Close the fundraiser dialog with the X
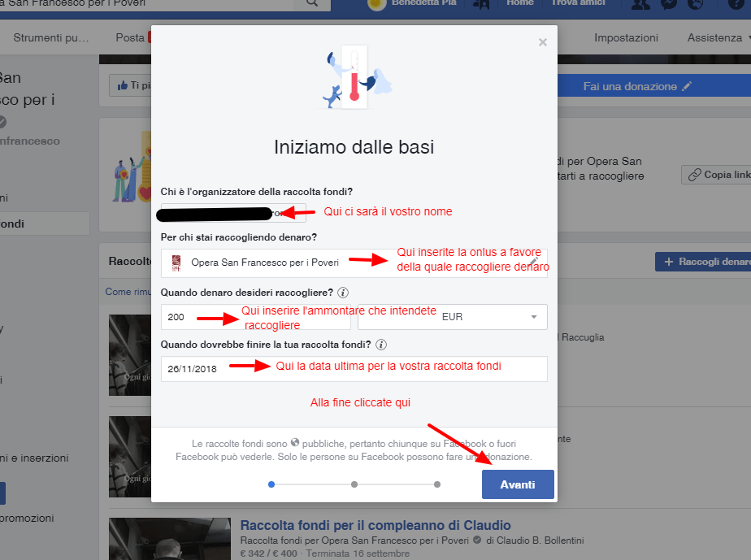 click(543, 42)
